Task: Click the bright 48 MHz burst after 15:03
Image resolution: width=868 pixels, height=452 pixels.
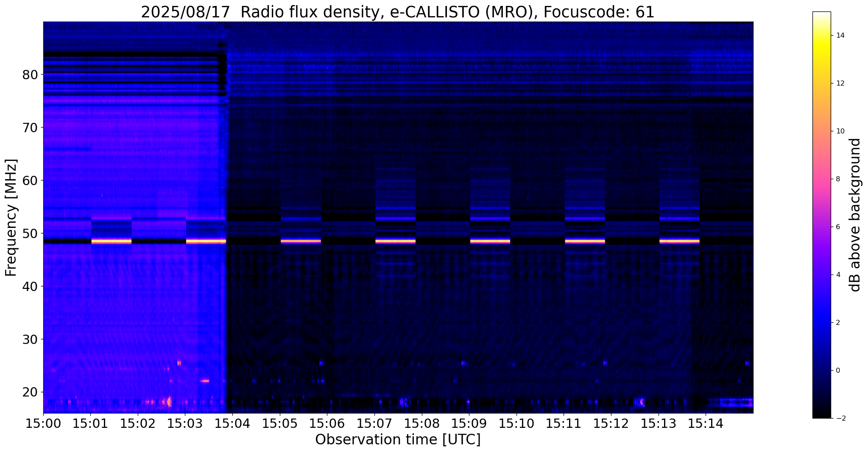Action: point(206,241)
